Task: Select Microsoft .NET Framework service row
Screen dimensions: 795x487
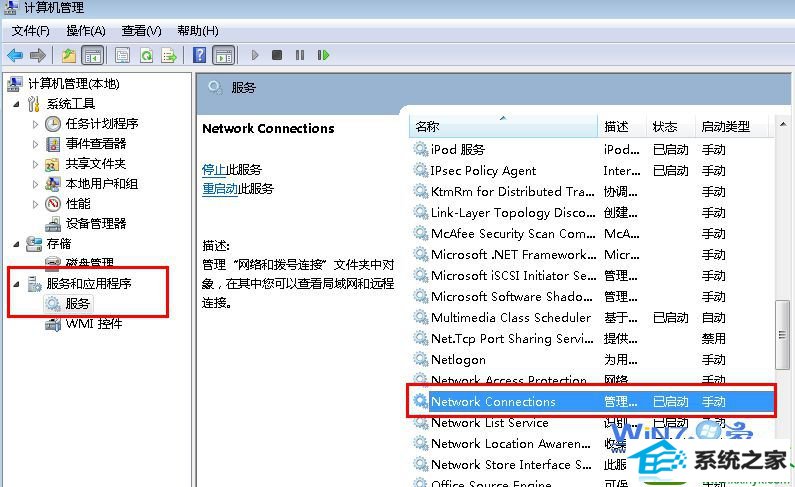Action: (x=592, y=254)
